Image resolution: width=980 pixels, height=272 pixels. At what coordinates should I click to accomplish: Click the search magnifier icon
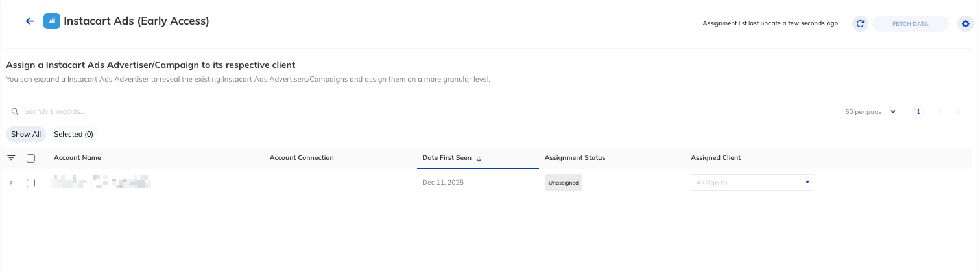15,111
